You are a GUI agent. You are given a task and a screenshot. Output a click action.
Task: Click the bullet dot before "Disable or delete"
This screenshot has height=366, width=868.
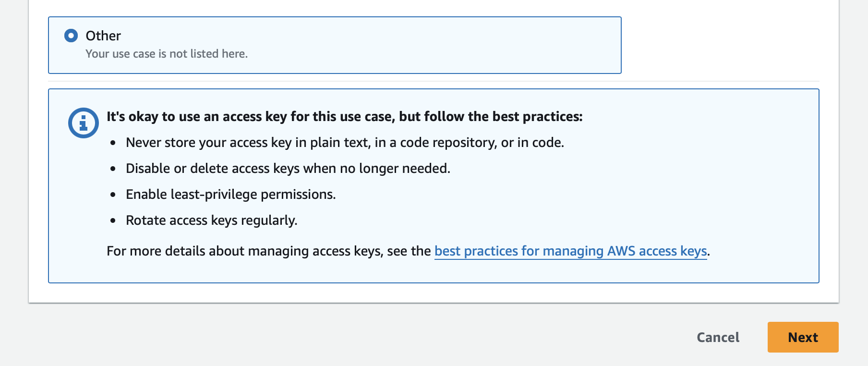pos(113,169)
